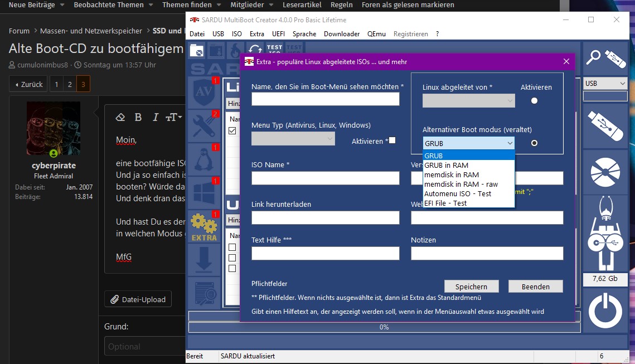Open the font size dropdown in forum editor

(174, 118)
